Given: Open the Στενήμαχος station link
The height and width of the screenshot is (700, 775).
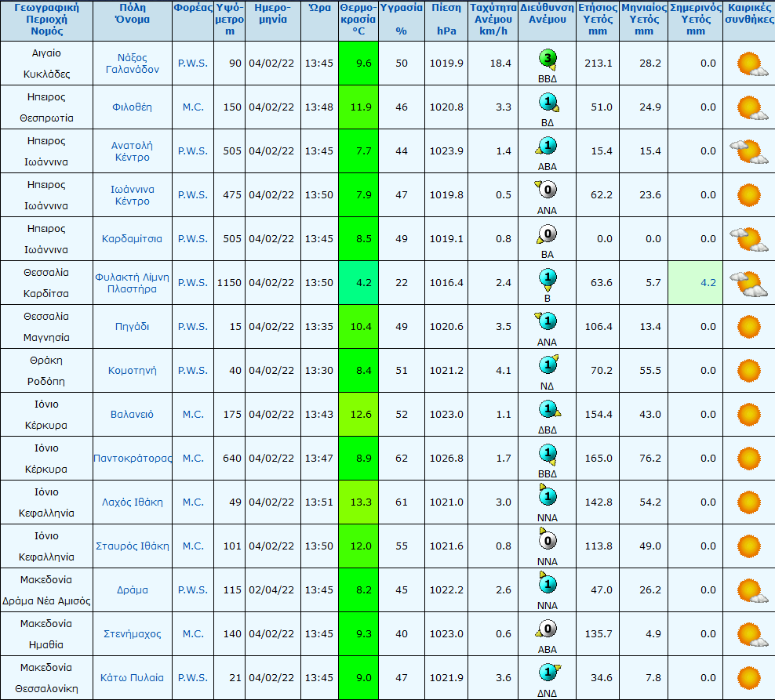Looking at the screenshot, I should (132, 634).
